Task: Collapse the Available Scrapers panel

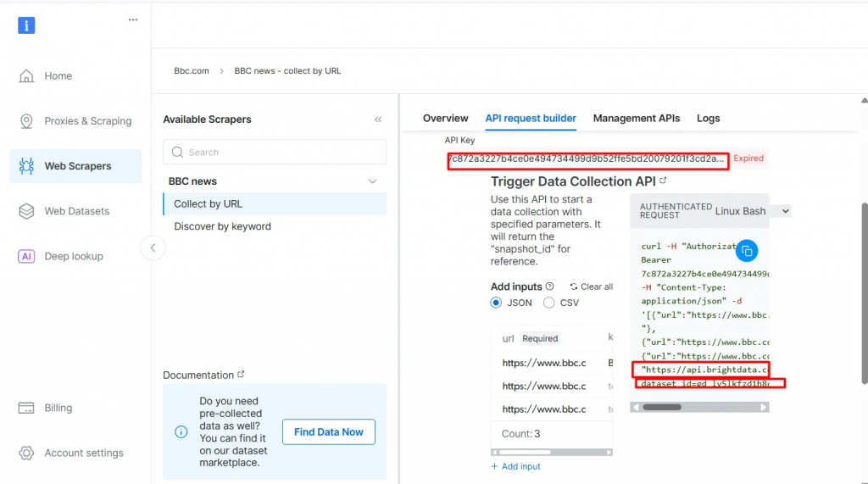Action: click(378, 120)
